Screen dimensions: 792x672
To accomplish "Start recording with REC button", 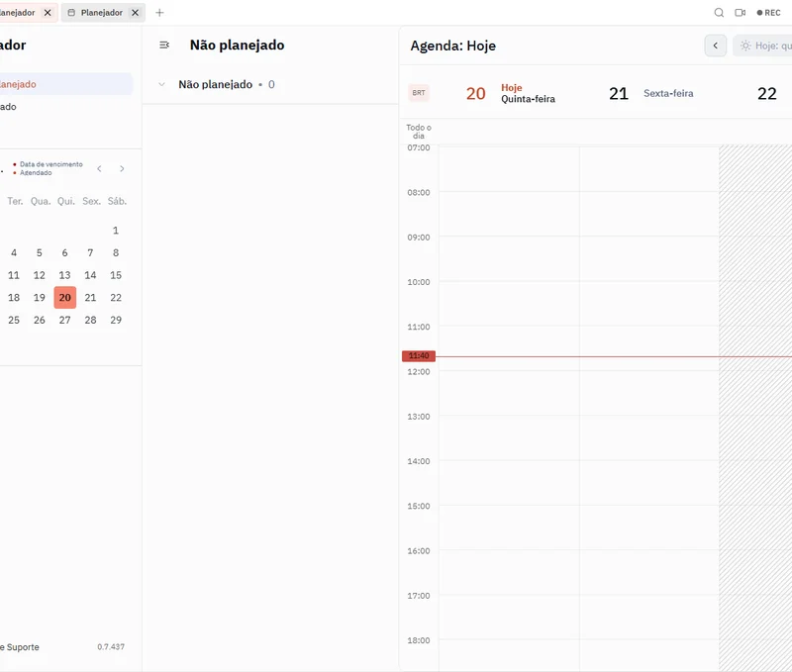I will [x=768, y=13].
